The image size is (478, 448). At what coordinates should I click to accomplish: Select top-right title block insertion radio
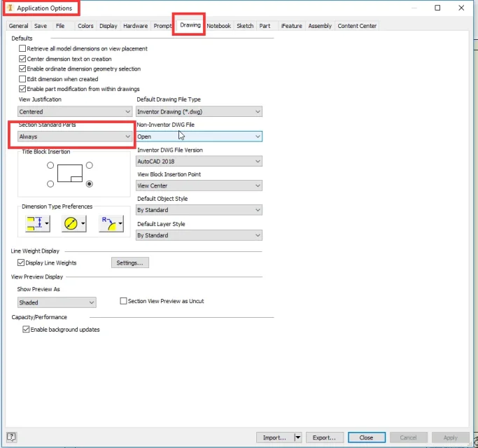[90, 165]
